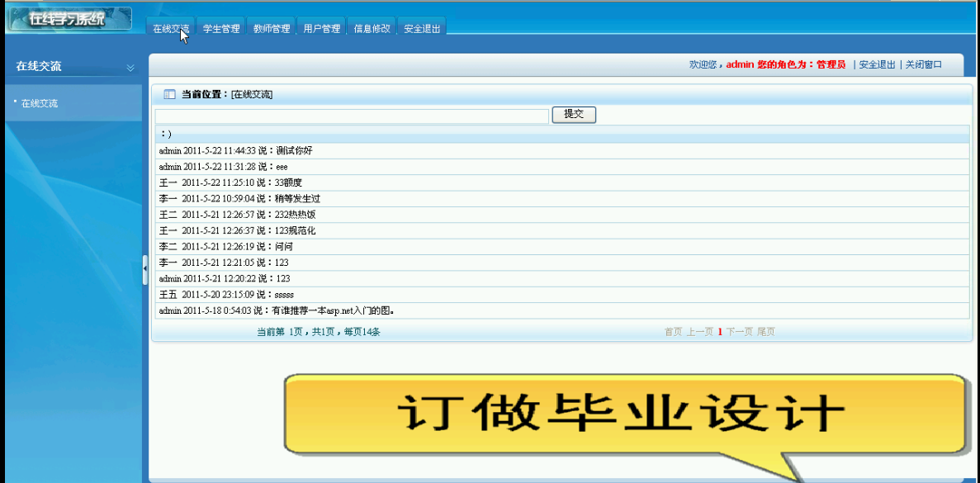This screenshot has width=980, height=483.
Task: Select the row 王一 33额度
Action: coord(562,182)
